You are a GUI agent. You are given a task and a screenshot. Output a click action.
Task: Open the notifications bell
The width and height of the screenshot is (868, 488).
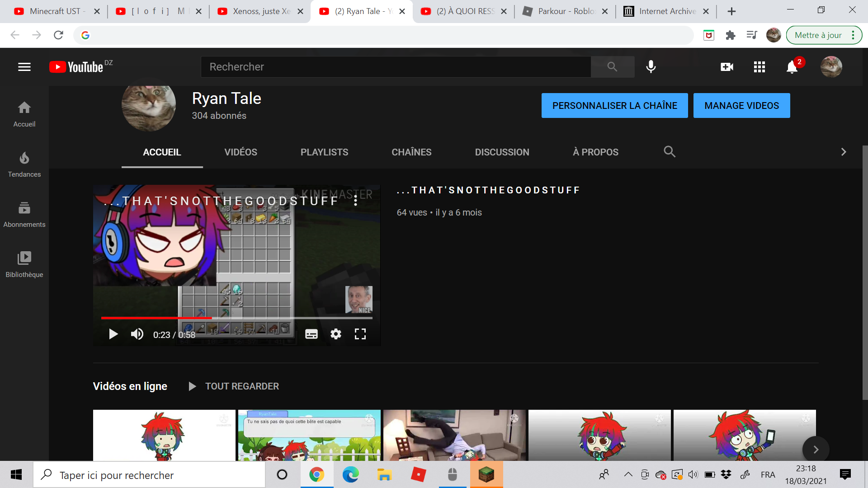792,67
